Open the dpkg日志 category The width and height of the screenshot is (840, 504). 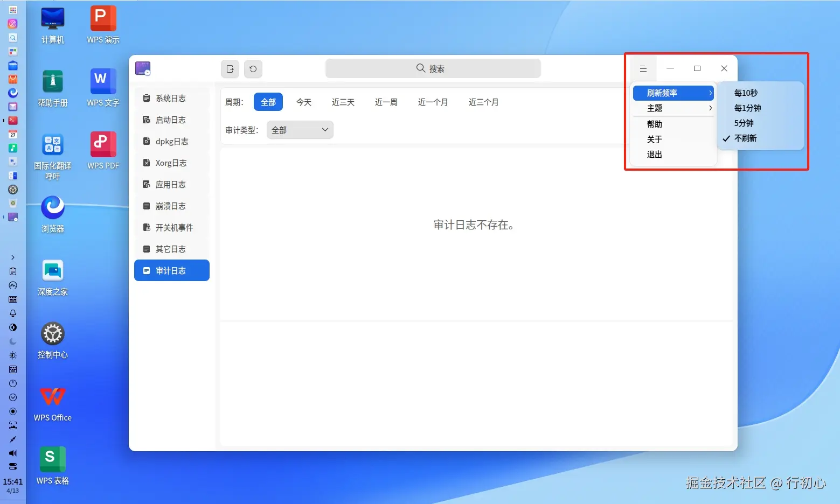pyautogui.click(x=171, y=141)
